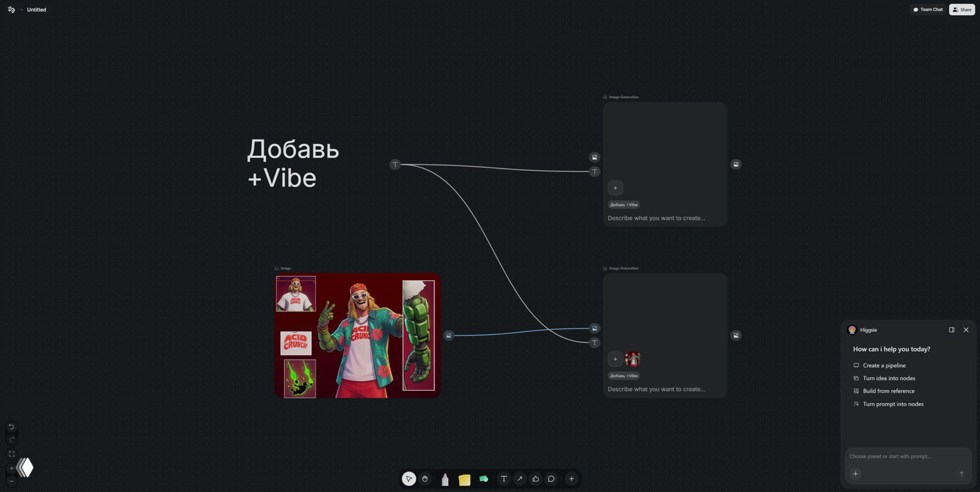Choose Create a pipeline preset
The width and height of the screenshot is (980, 492).
click(x=884, y=365)
